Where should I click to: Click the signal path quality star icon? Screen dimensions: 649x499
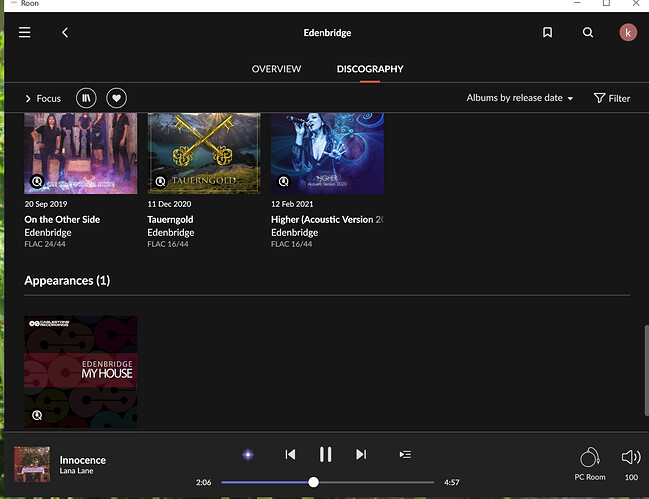click(x=248, y=455)
